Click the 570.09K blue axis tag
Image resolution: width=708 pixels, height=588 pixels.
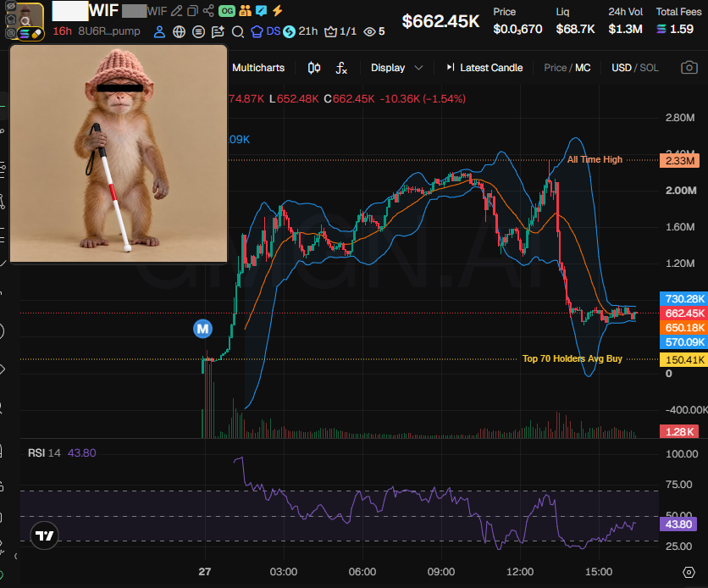click(683, 342)
